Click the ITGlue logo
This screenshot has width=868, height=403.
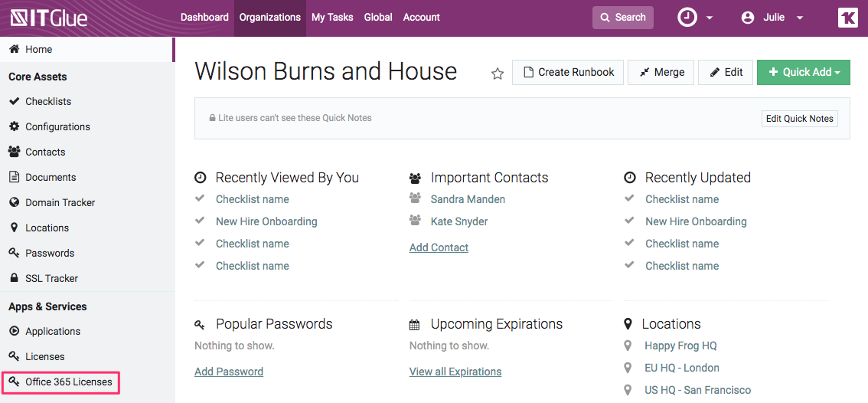pos(49,18)
